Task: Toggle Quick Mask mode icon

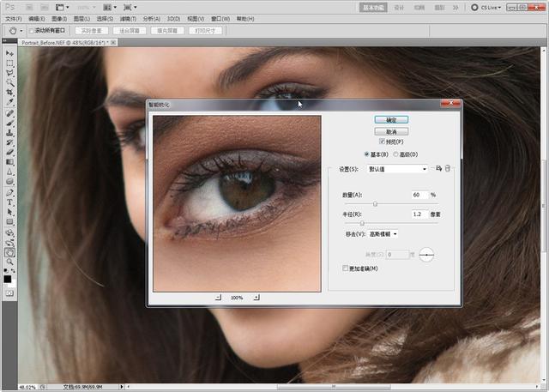Action: 9,293
